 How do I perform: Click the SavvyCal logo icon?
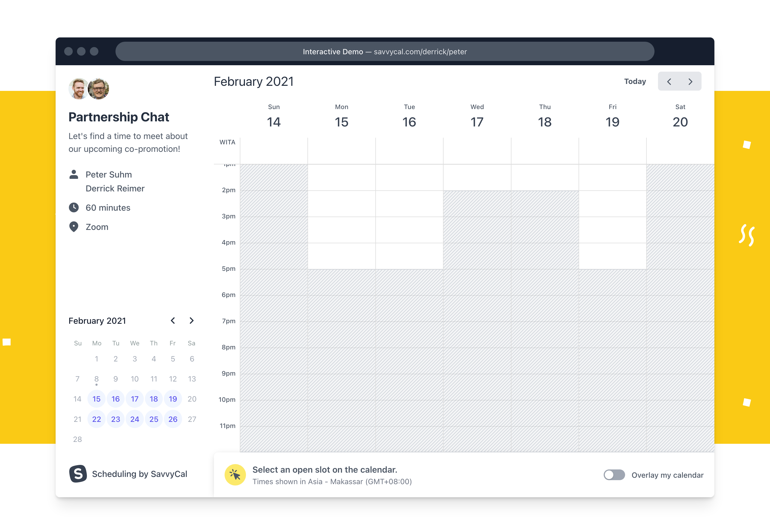pyautogui.click(x=78, y=474)
